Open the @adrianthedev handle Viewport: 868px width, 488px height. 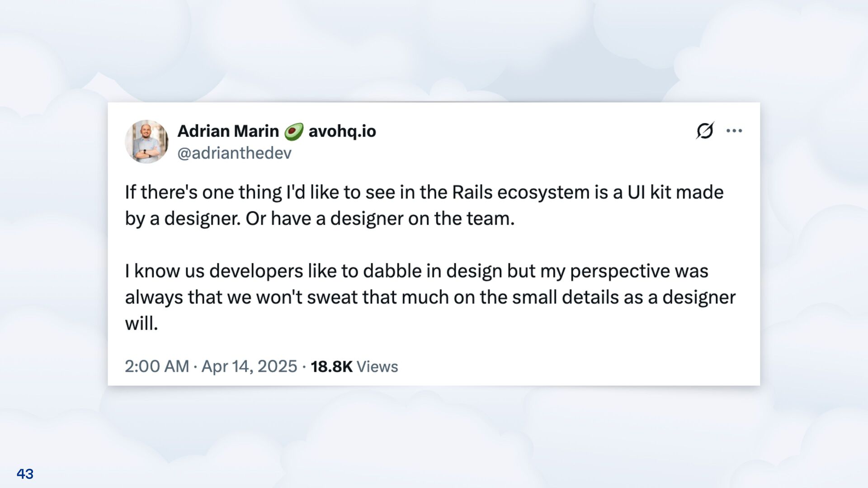[234, 153]
